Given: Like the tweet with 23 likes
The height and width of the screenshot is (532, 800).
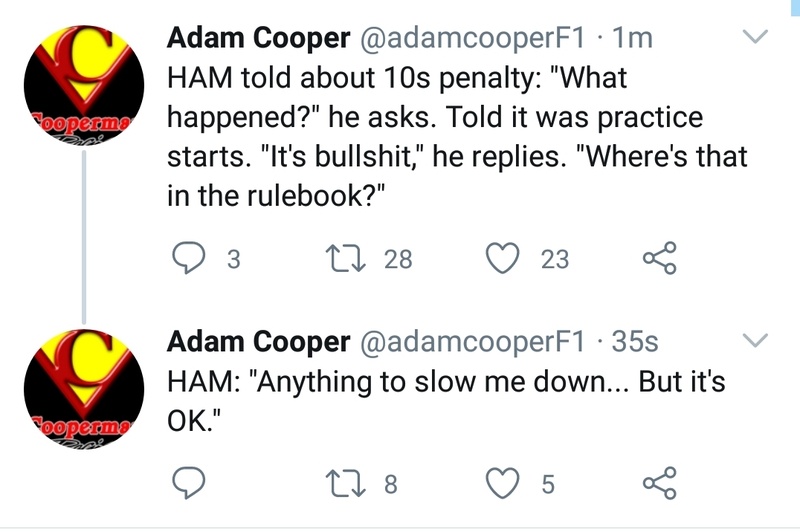Looking at the screenshot, I should coord(503,258).
